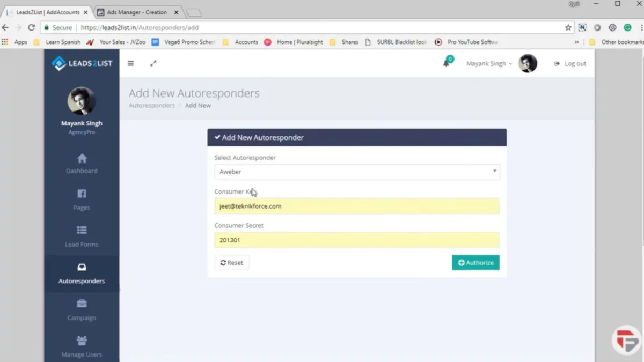Open the Pages Facebook icon in sidebar
This screenshot has width=644, height=362.
click(82, 194)
